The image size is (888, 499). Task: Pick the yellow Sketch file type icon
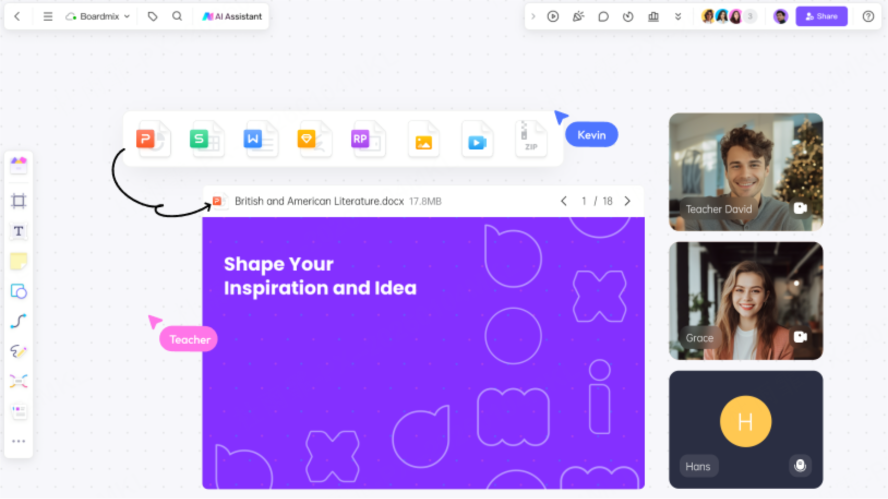314,139
